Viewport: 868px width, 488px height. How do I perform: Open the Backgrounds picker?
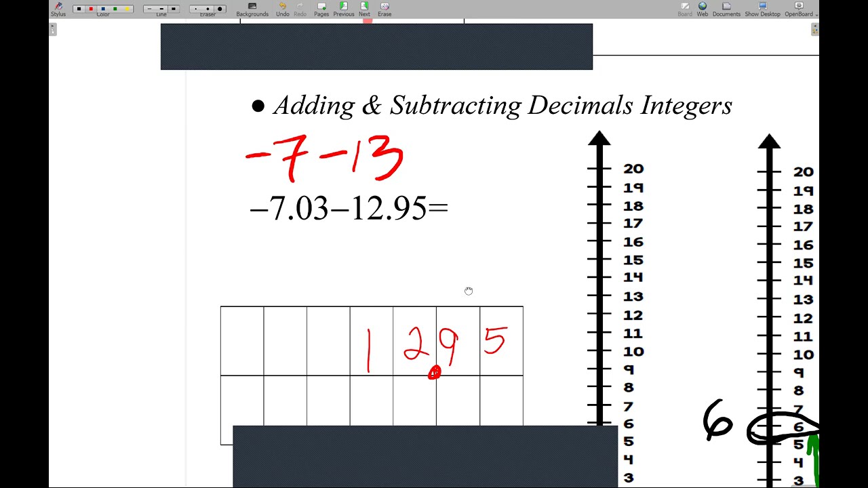point(252,9)
